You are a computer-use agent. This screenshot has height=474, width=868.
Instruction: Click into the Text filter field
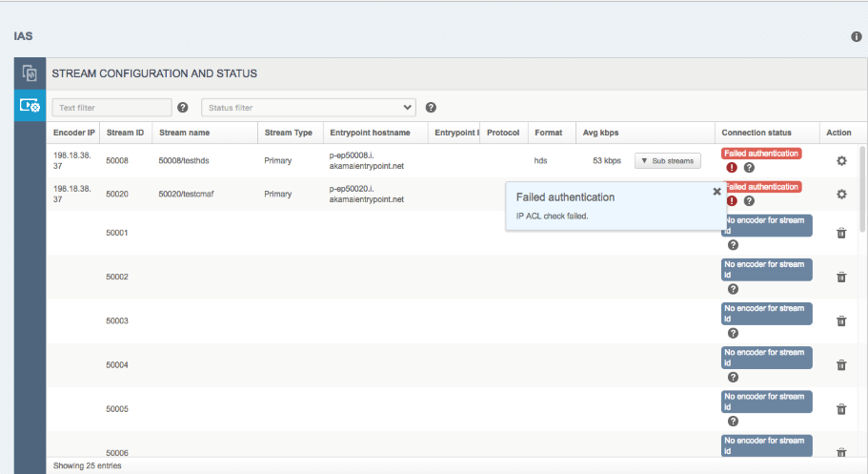pyautogui.click(x=111, y=108)
